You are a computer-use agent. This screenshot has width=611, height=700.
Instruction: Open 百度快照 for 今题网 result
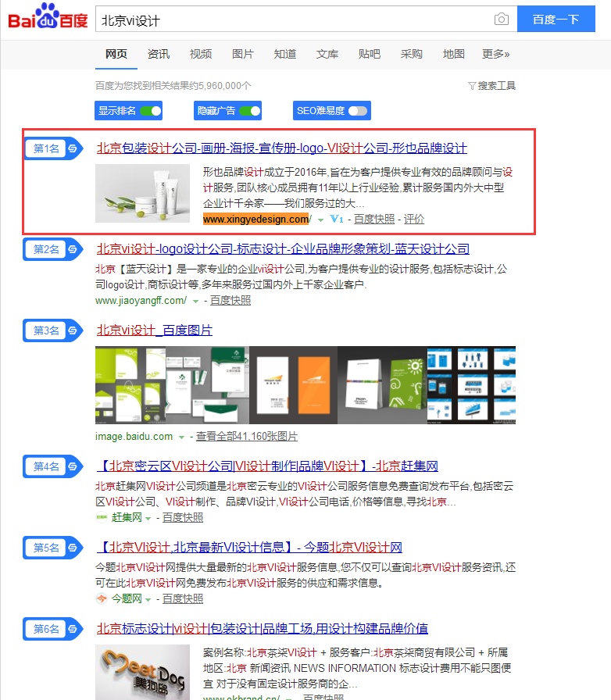(183, 598)
